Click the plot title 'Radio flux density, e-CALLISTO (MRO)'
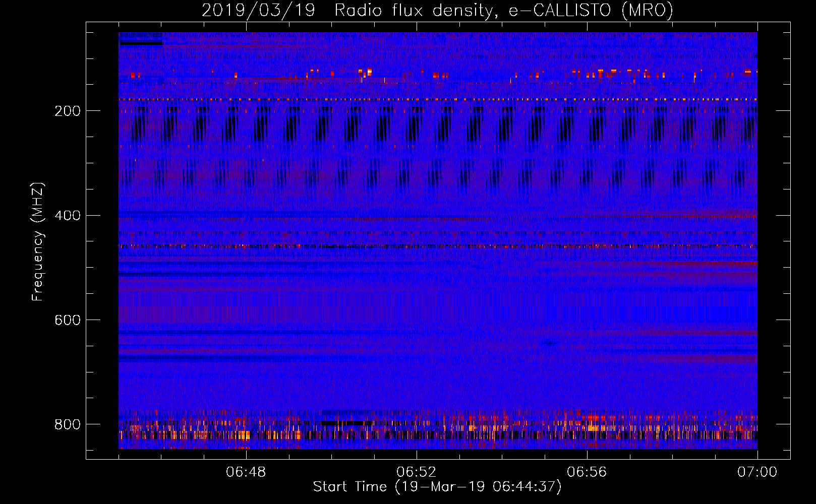The width and height of the screenshot is (816, 504). (504, 11)
